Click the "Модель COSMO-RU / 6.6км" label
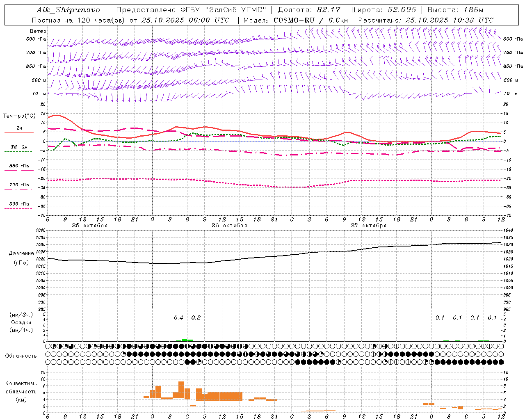 (296, 20)
